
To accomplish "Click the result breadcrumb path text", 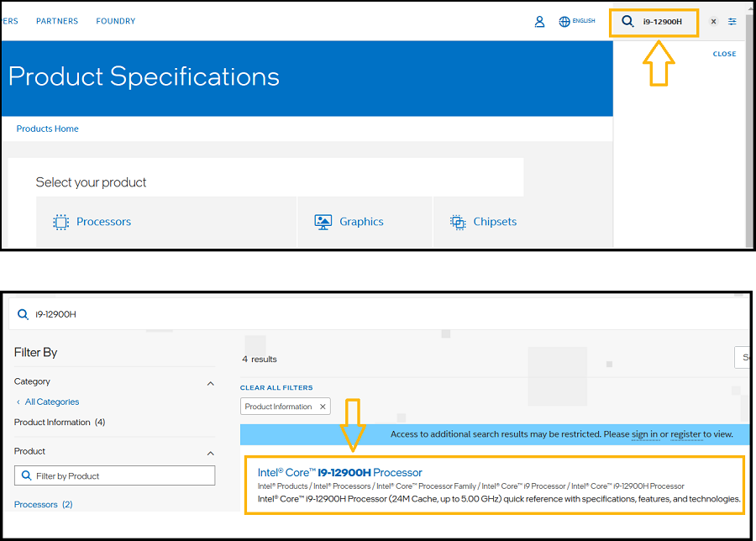I will pos(471,486).
